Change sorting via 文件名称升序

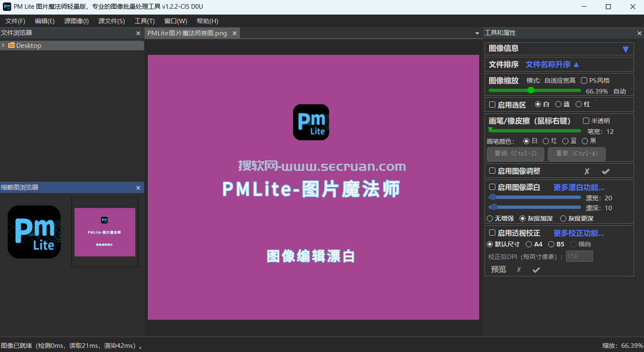(548, 64)
